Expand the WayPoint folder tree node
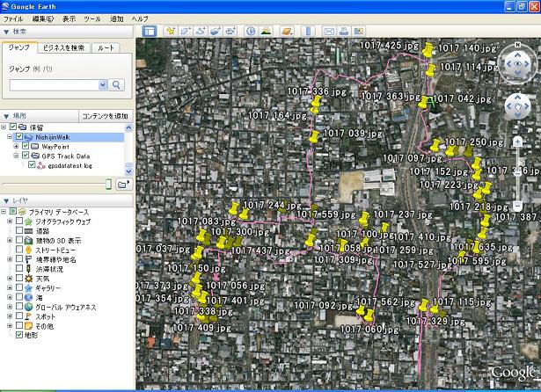 (x=16, y=146)
